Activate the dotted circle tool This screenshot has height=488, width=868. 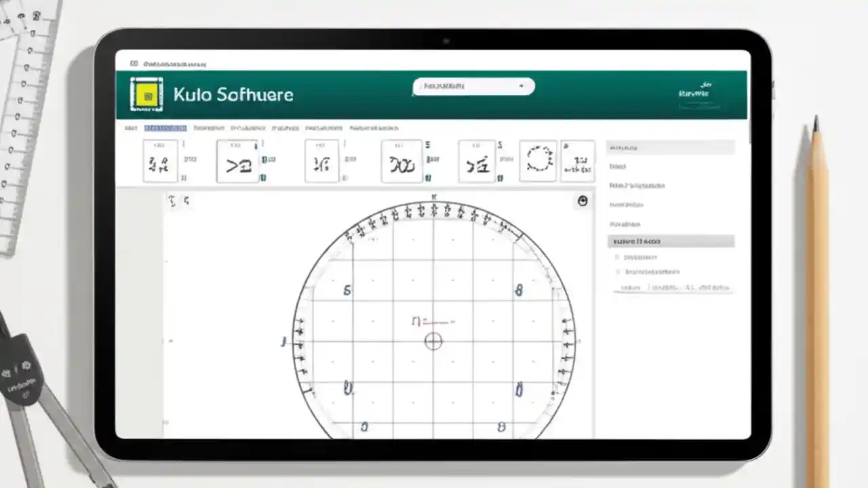click(x=538, y=161)
